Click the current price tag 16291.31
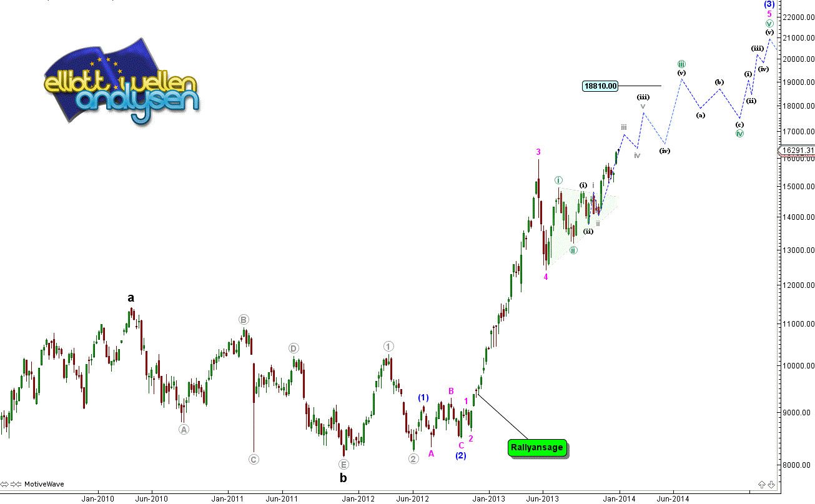The width and height of the screenshot is (815, 504). pos(796,151)
